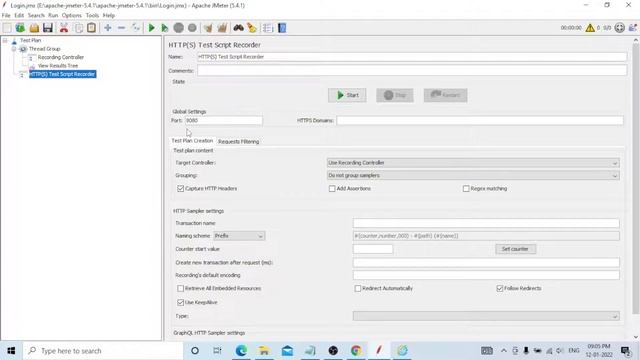Open the File menu
The width and height of the screenshot is (640, 360).
tap(6, 16)
